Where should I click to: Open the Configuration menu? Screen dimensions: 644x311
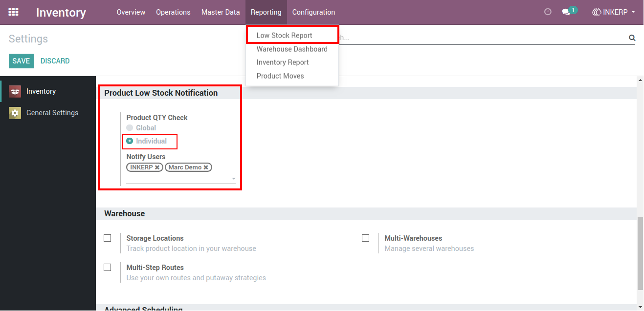pos(313,12)
